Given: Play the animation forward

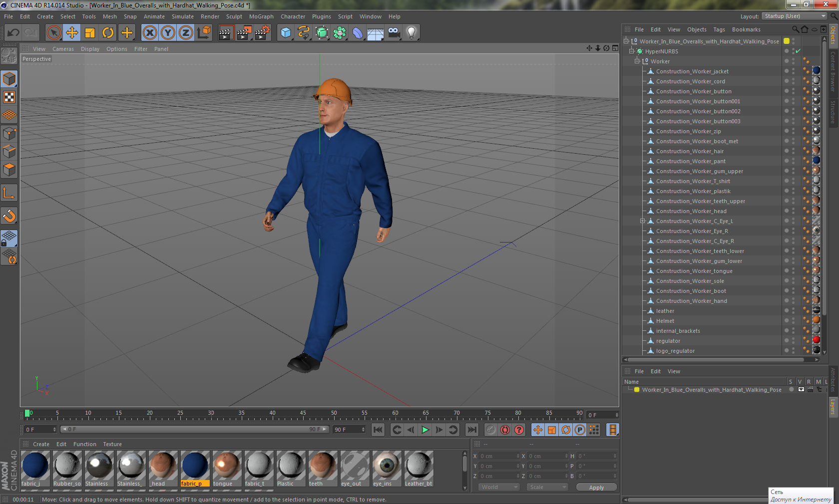Looking at the screenshot, I should click(425, 430).
